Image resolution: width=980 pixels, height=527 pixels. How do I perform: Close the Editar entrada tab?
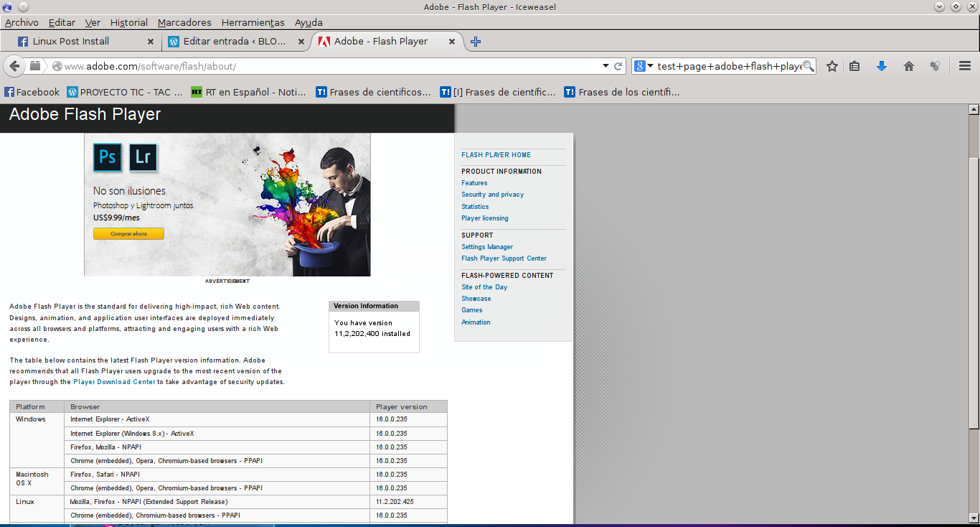(301, 42)
